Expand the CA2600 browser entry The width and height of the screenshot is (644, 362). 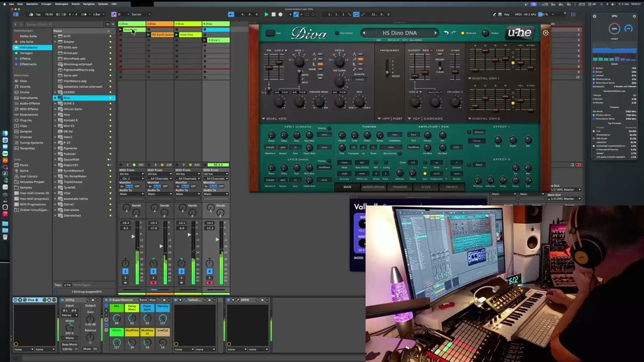pyautogui.click(x=55, y=92)
